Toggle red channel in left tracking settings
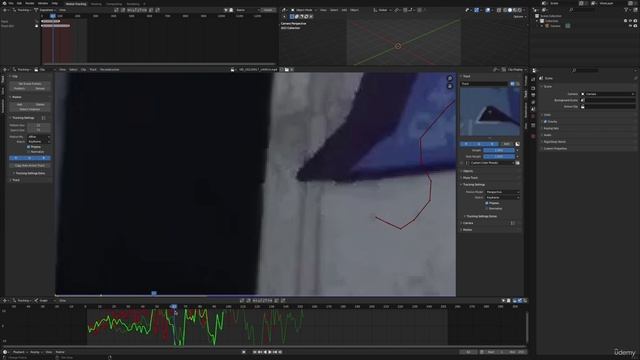This screenshot has width=640, height=360. coord(16,158)
